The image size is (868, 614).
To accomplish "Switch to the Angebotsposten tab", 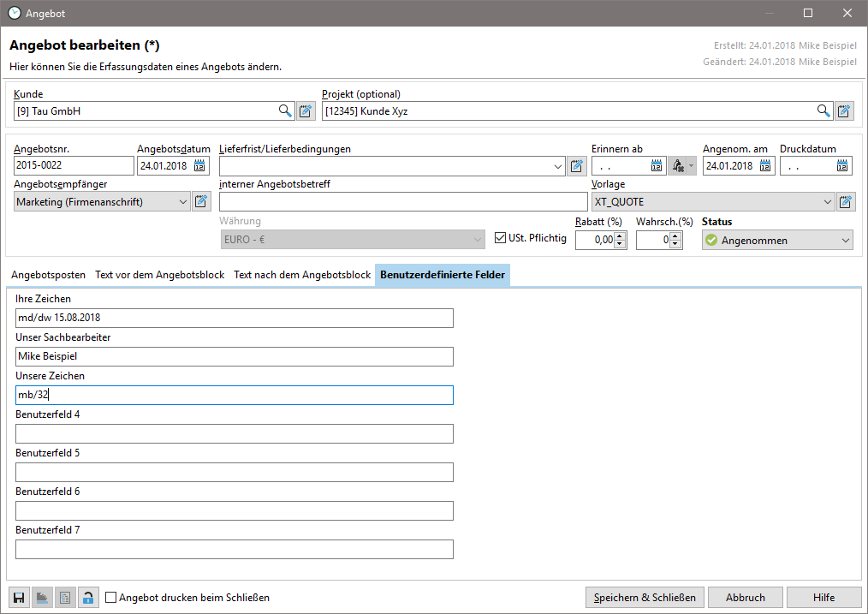I will tap(48, 275).
